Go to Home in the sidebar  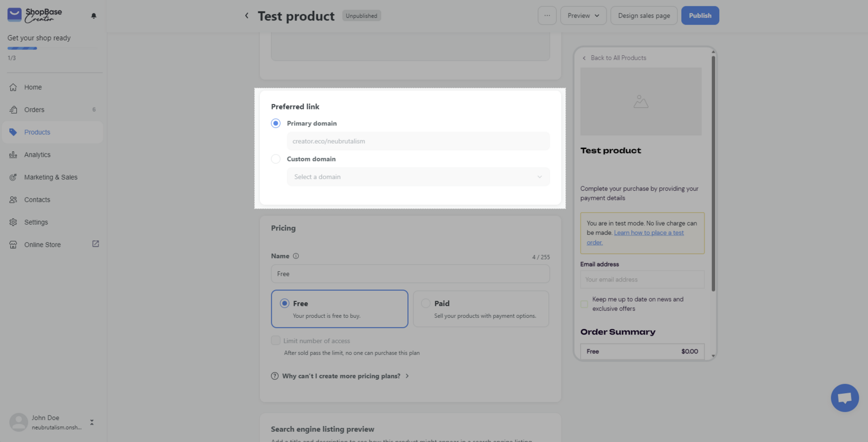point(53,87)
